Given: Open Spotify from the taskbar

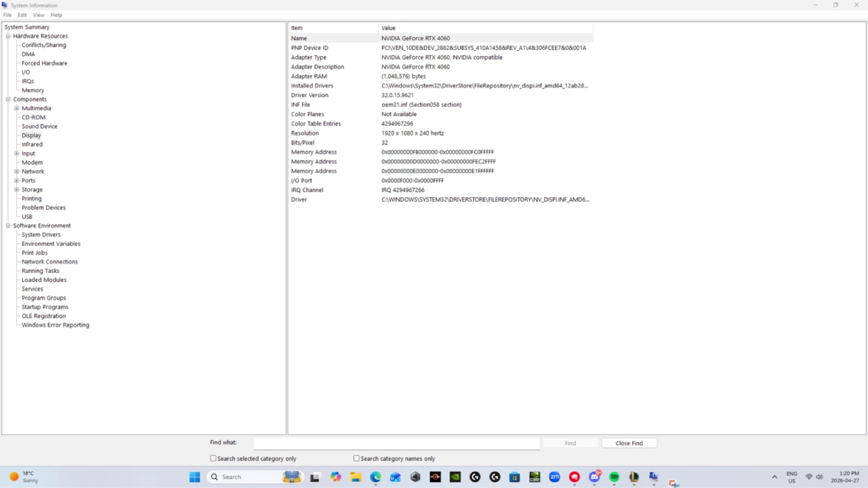Looking at the screenshot, I should [614, 477].
